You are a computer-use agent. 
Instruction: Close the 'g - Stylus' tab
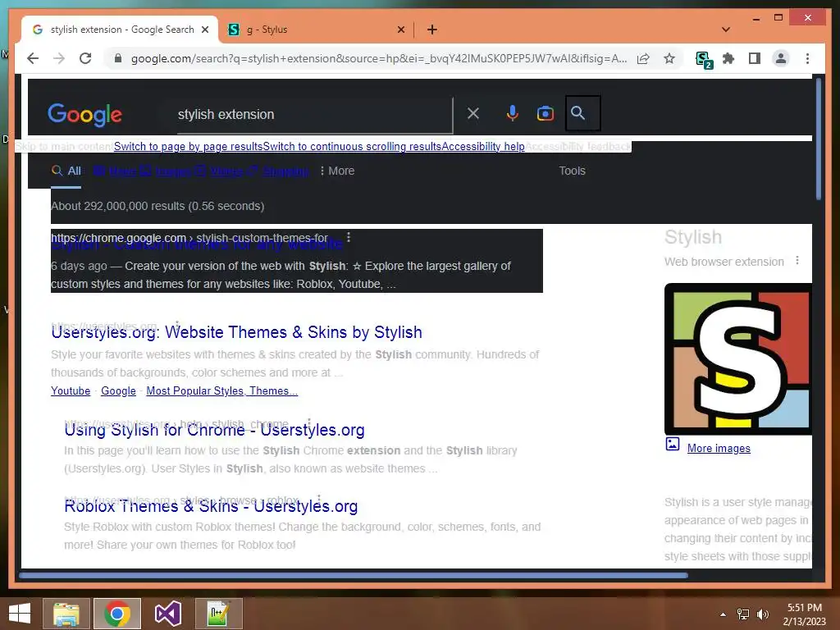tap(400, 30)
